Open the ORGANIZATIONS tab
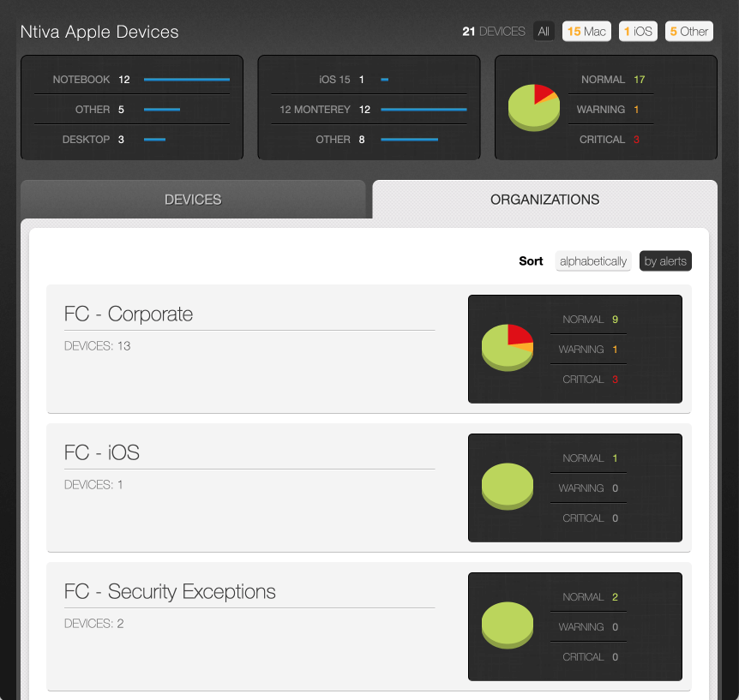This screenshot has height=700, width=739. 544,199
